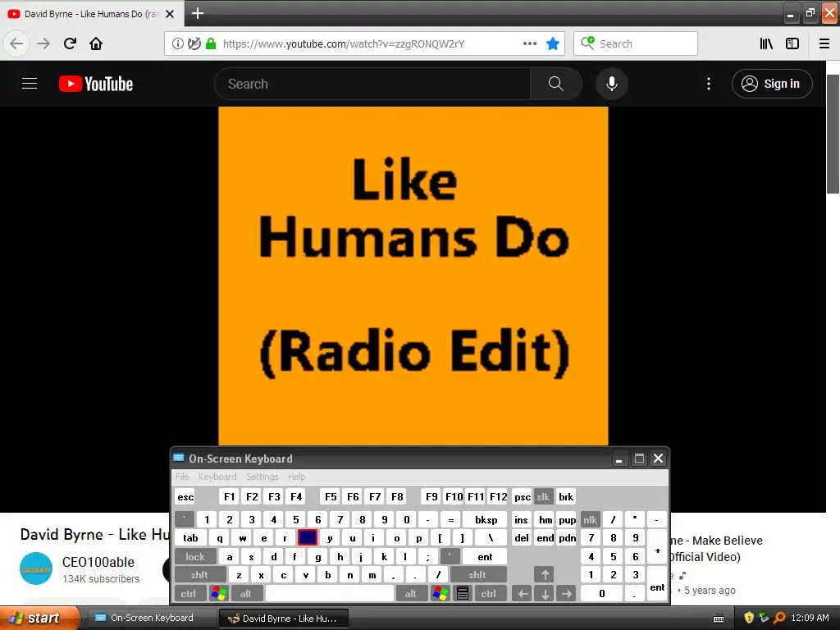Go to the Firefox home page
Image resolution: width=840 pixels, height=630 pixels.
tap(96, 43)
